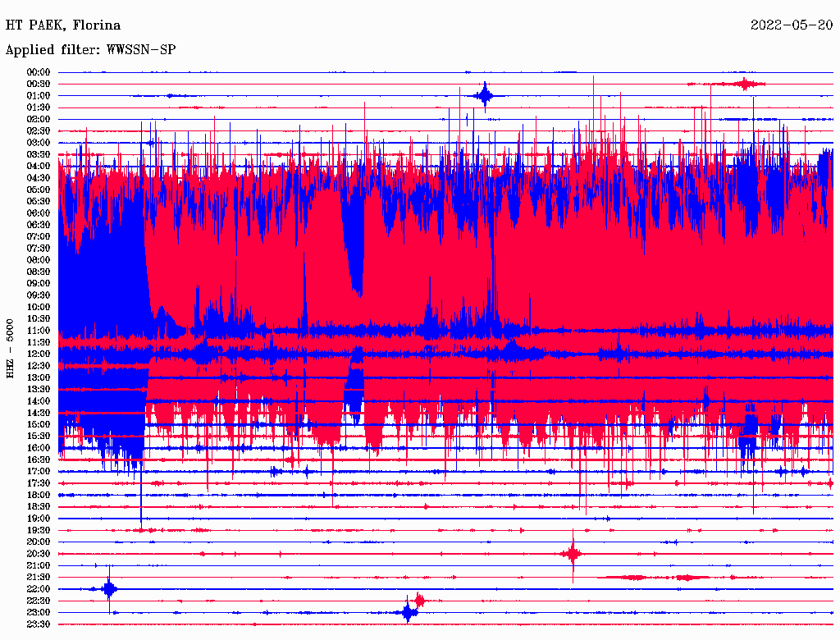Screen dimensions: 840x640
Task: Click the station title 'HT PAEK, Florina'
Action: point(62,25)
